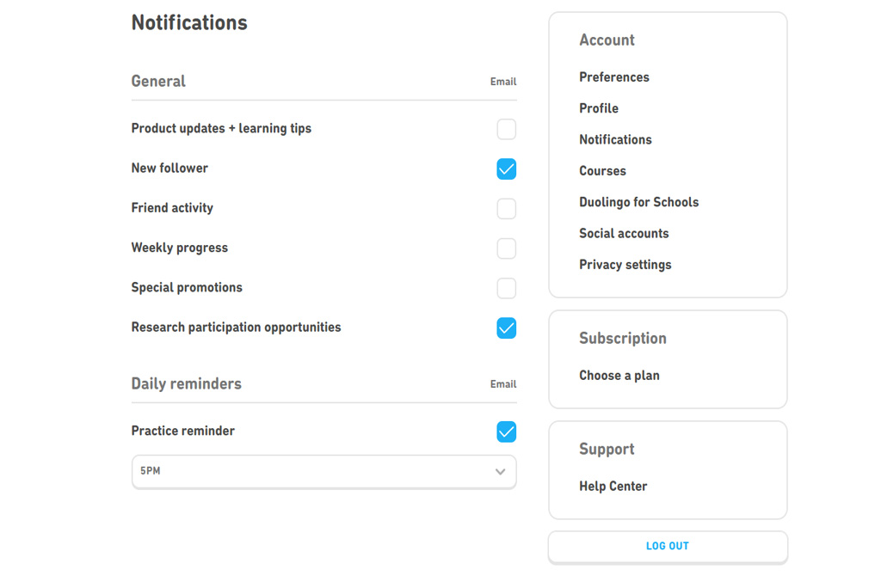Enable Special promotions email checkbox
The width and height of the screenshot is (881, 588).
click(x=507, y=288)
